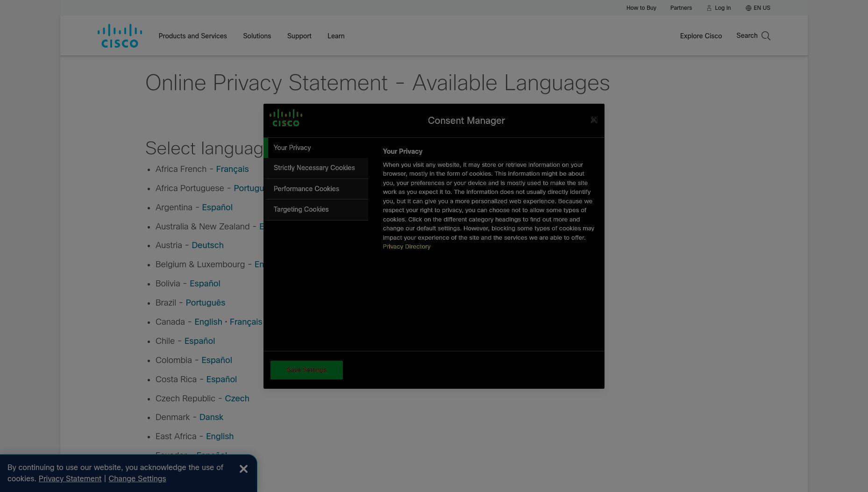Open East Africa English link
This screenshot has height=492, width=868.
pos(220,436)
